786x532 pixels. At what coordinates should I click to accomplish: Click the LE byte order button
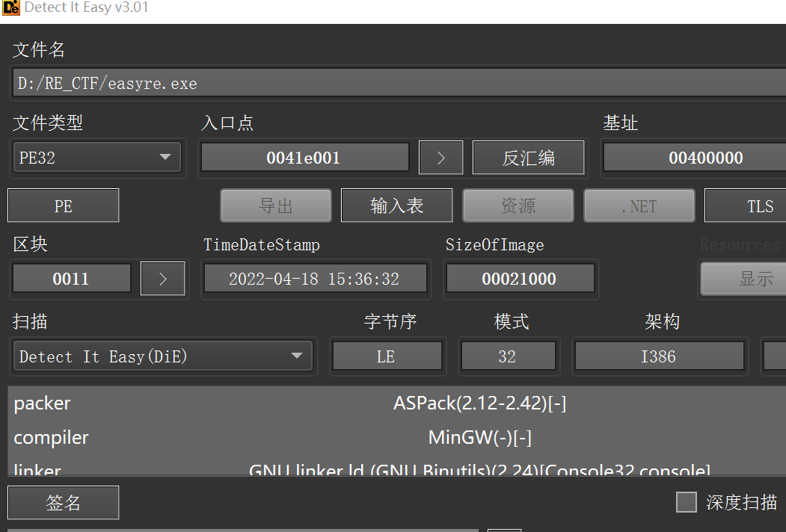point(387,356)
